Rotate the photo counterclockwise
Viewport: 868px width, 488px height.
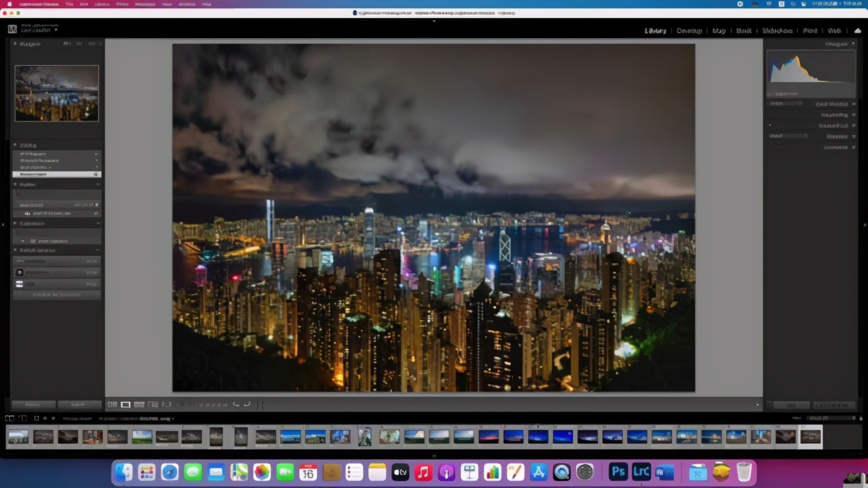point(237,404)
